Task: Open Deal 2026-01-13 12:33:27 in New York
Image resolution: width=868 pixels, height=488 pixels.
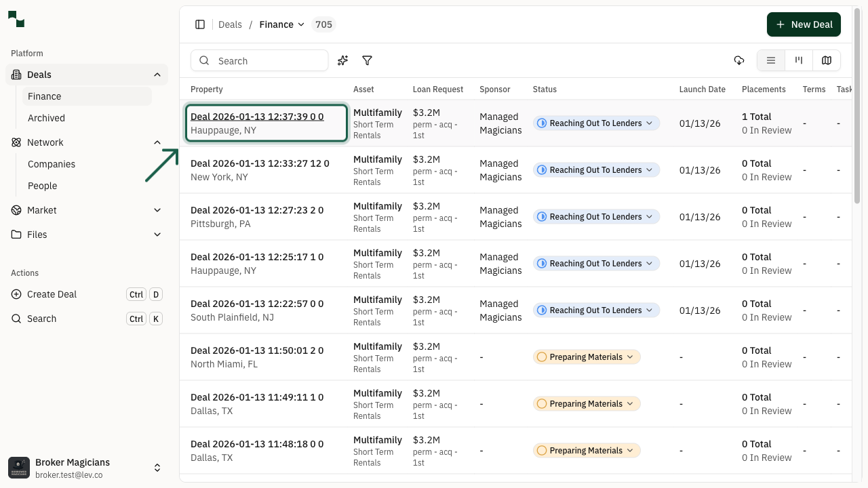Action: (260, 163)
